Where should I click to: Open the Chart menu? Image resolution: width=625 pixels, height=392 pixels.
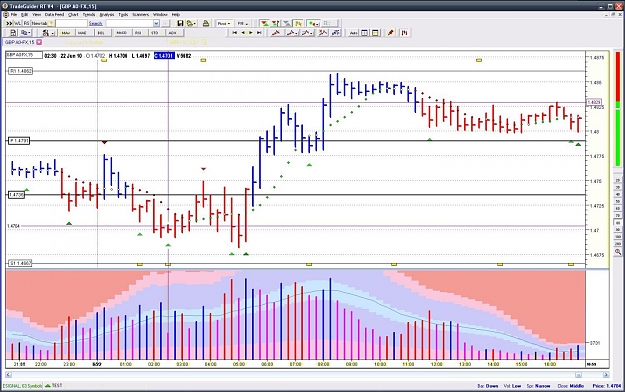click(73, 14)
